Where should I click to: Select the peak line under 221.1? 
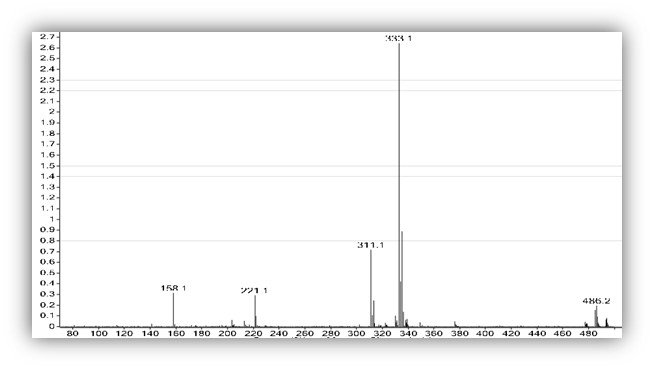point(255,311)
